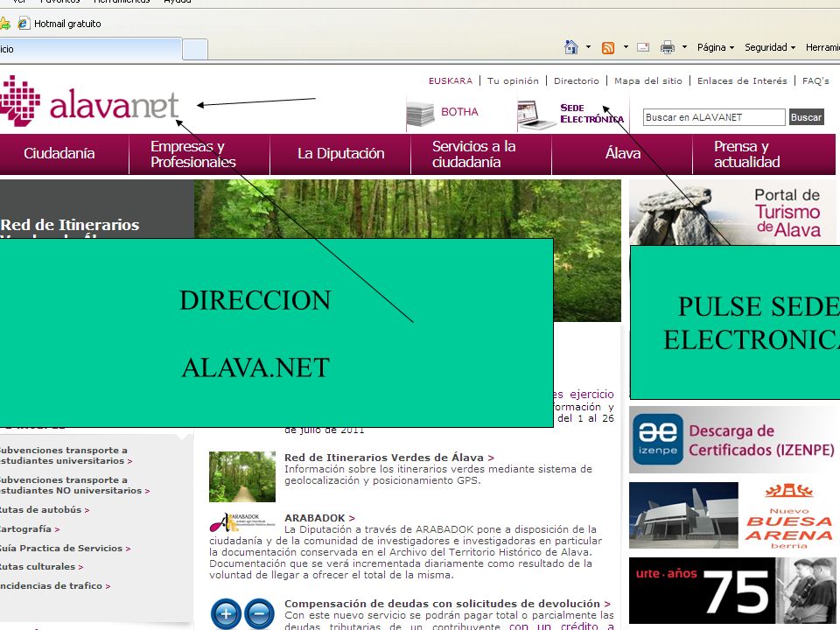The image size is (840, 630).
Task: Open La Diputación navigation tab
Action: click(340, 154)
